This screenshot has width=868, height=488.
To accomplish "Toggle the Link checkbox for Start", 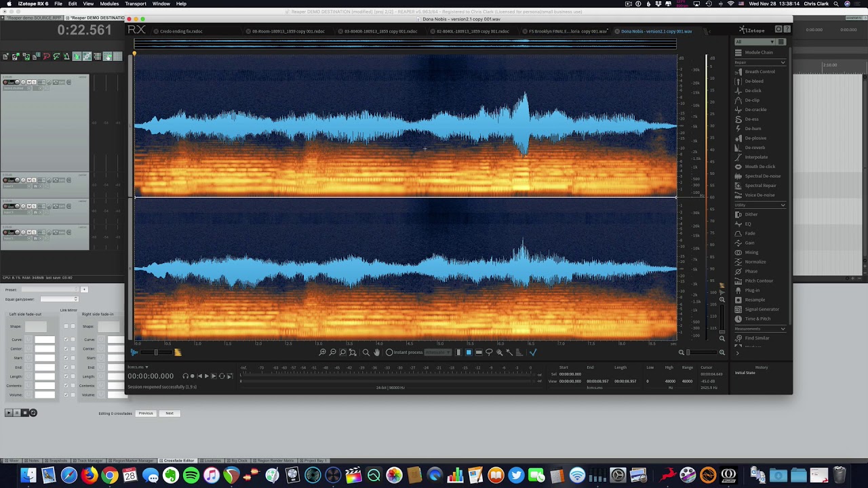I will (x=66, y=358).
